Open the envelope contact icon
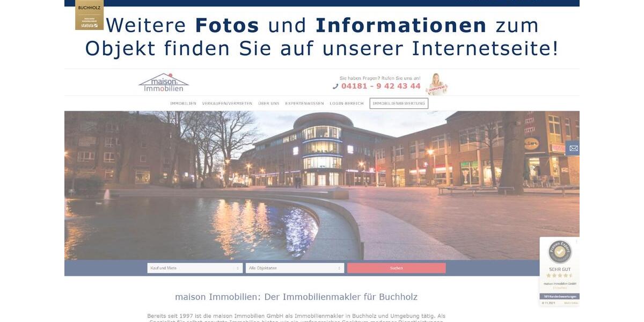 [573, 148]
